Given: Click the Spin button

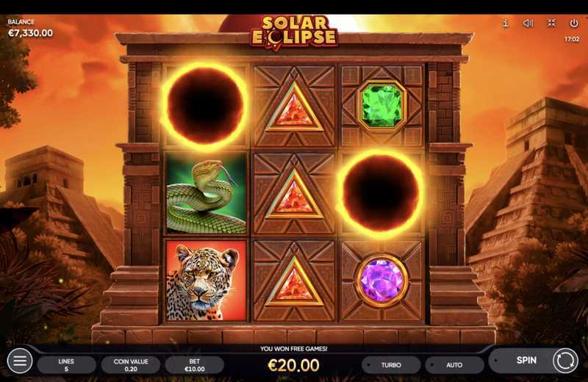Looking at the screenshot, I should (526, 360).
